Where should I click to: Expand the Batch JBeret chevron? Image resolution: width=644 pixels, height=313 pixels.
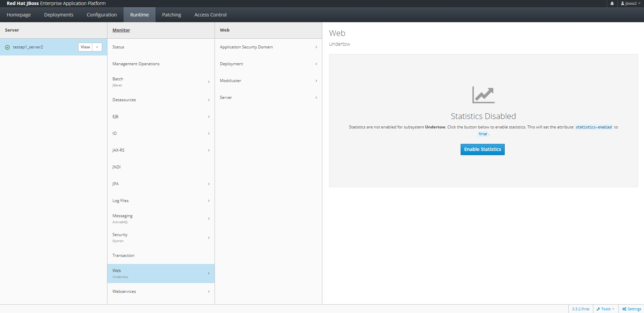pos(209,82)
